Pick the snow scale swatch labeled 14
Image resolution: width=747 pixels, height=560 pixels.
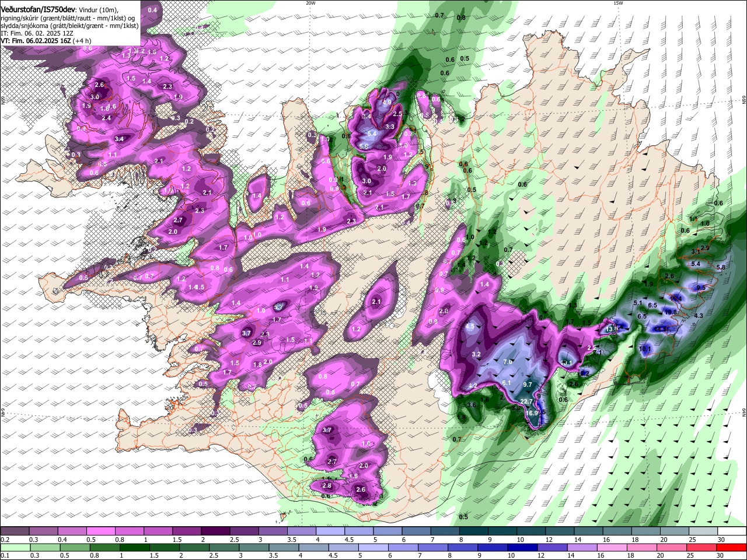pos(588,531)
